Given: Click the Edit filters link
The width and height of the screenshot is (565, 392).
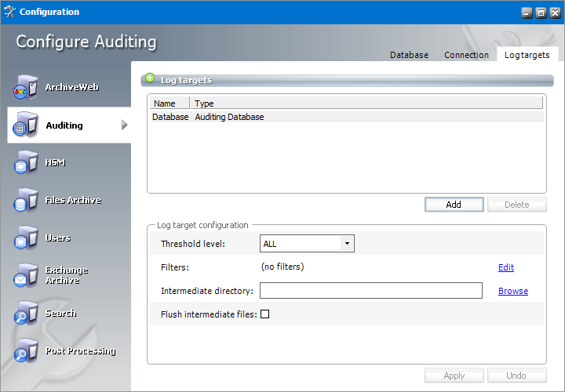Looking at the screenshot, I should point(506,267).
